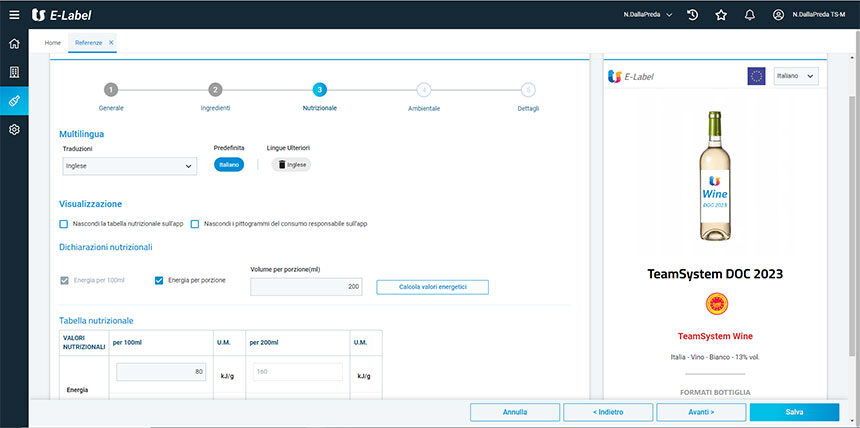860x428 pixels.
Task: Click the Dichiarazioni nutrizionali heading
Action: pos(106,247)
